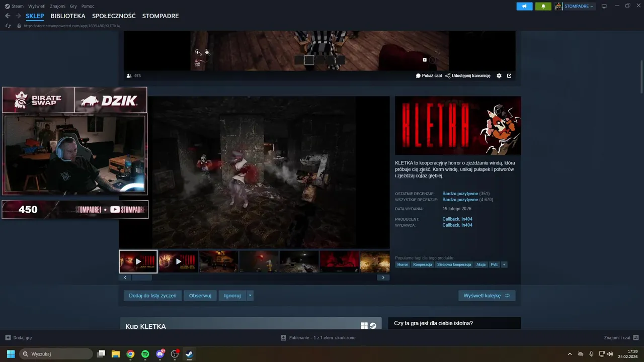Viewport: 644px width, 362px height.
Task: Switch to the SKLEP tab
Action: point(35,16)
